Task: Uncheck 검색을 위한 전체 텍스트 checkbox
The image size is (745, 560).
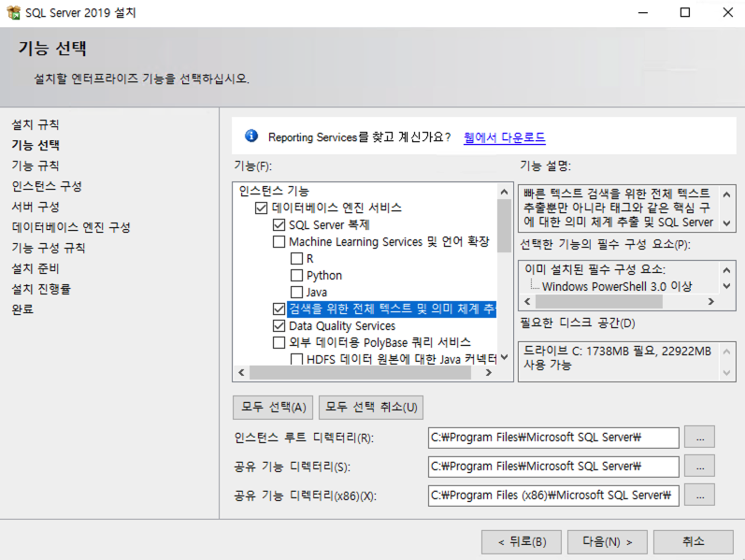Action: 279,309
